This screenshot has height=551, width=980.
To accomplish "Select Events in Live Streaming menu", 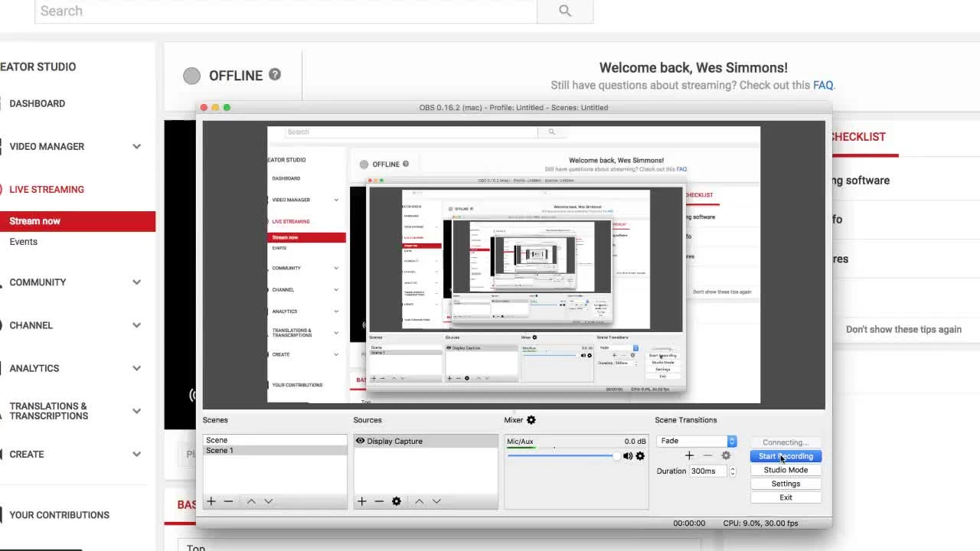I will click(x=24, y=242).
